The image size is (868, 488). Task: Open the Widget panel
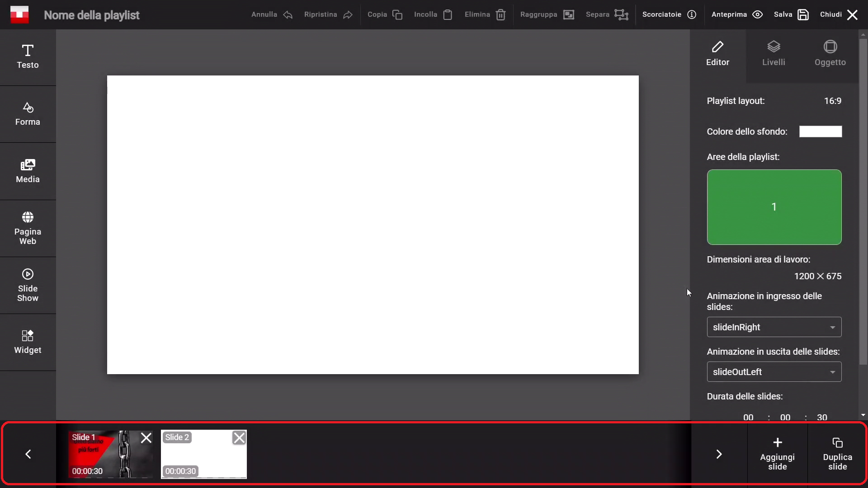click(28, 342)
